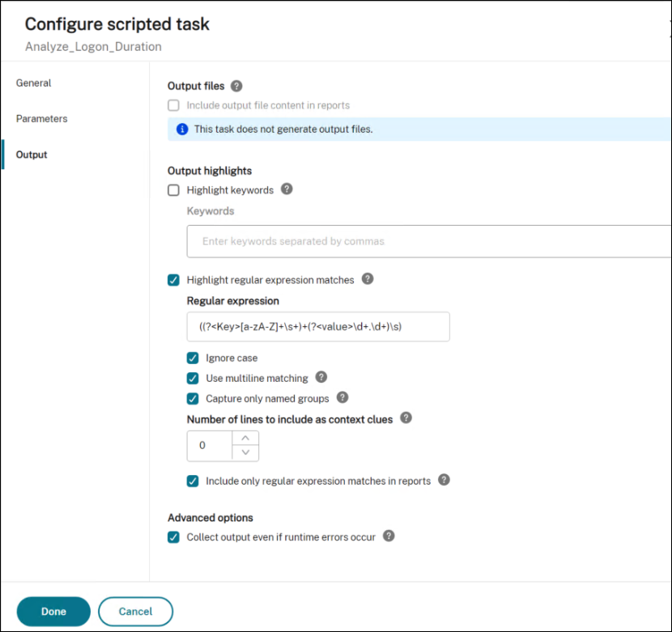This screenshot has height=632, width=672.
Task: Increase context lines with up arrow
Action: 246,438
